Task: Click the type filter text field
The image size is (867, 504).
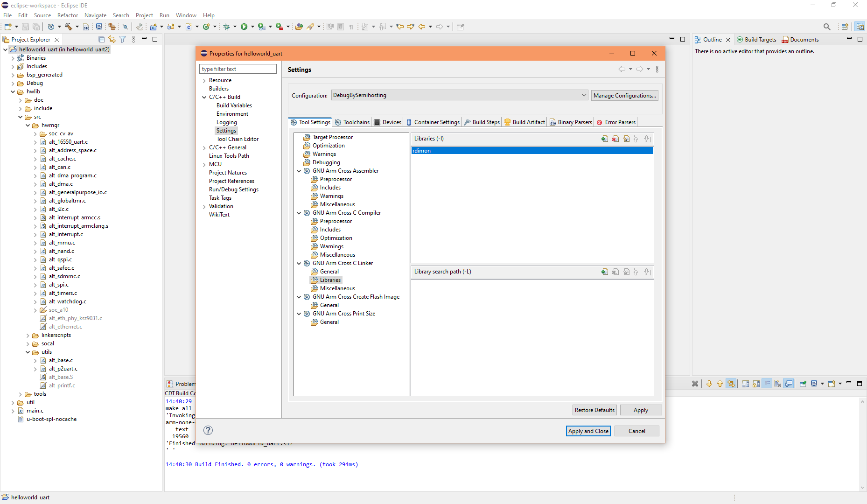Action: pos(238,69)
